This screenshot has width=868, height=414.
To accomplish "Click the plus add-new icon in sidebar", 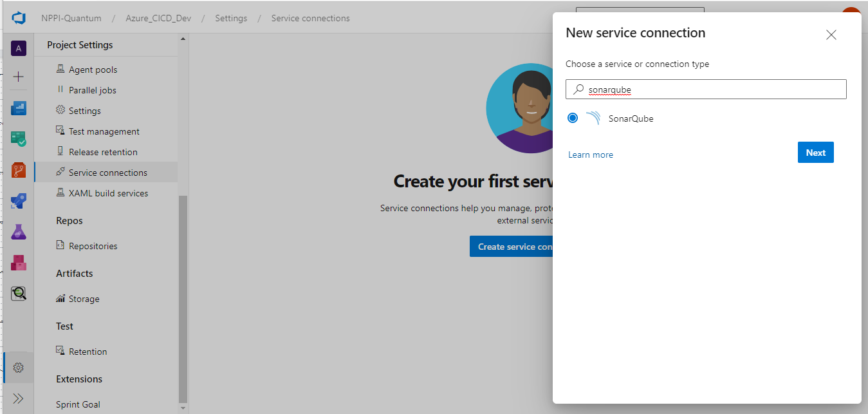I will coord(19,77).
